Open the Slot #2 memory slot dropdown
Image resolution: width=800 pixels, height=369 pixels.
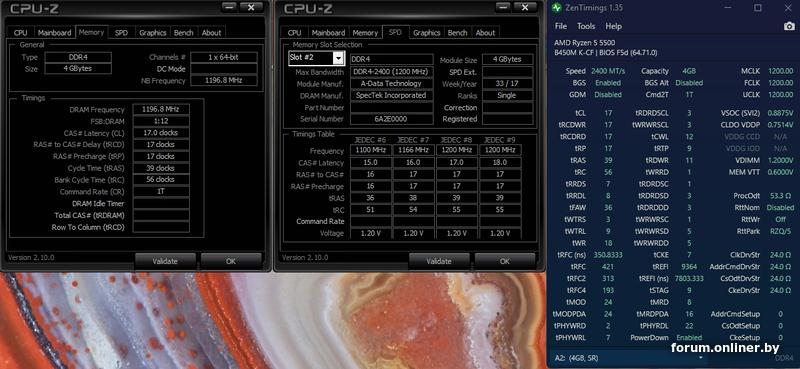point(338,59)
